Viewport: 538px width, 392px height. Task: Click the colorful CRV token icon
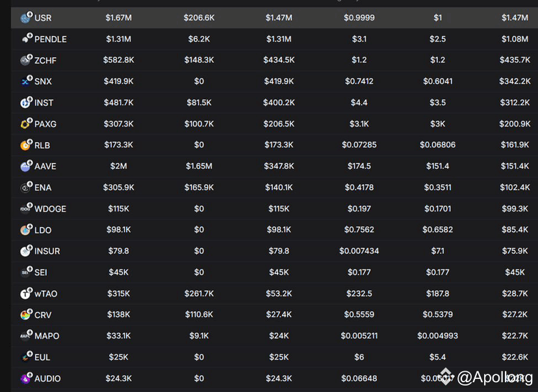pos(26,315)
